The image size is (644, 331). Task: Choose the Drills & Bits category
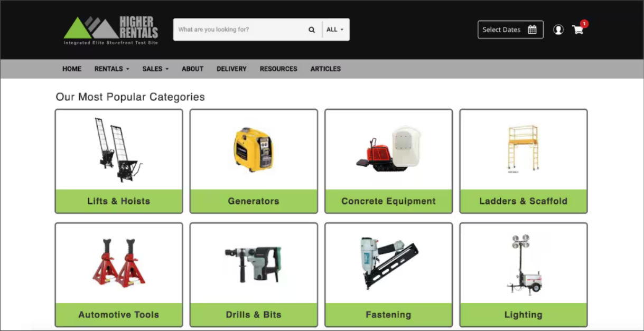[x=254, y=315]
